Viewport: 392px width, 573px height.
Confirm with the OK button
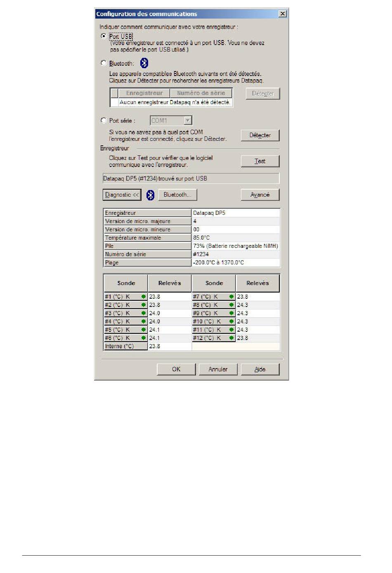(x=176, y=369)
